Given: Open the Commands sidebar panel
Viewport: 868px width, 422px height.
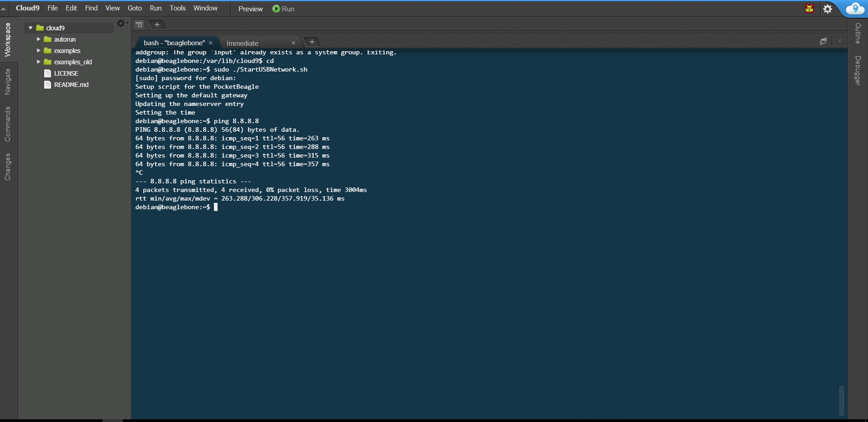Looking at the screenshot, I should (x=7, y=123).
